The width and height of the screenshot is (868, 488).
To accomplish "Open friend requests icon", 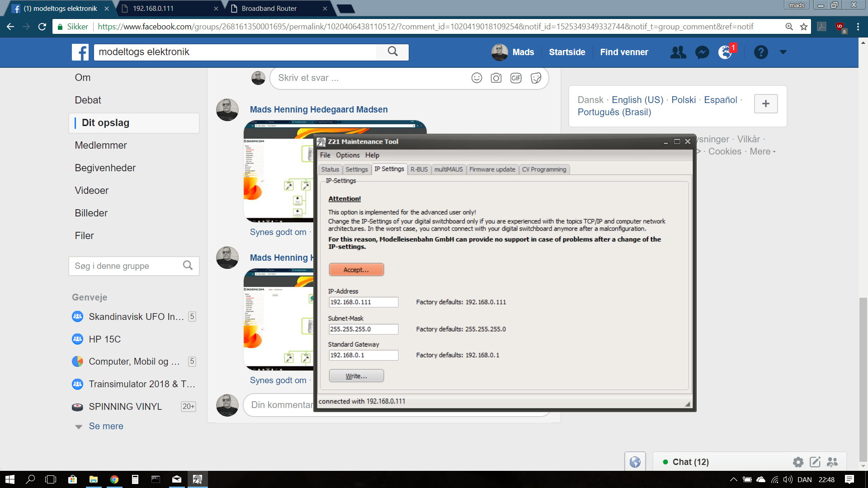I will (x=678, y=52).
